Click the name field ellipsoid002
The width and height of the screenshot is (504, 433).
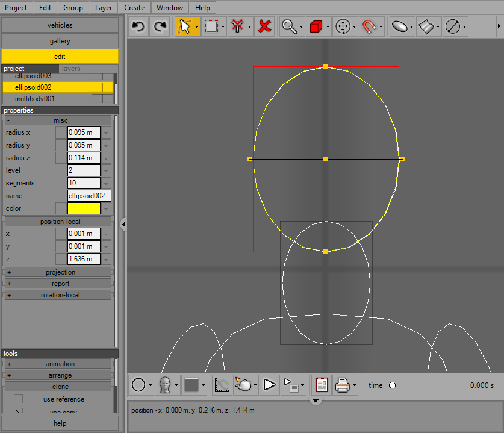click(x=89, y=196)
